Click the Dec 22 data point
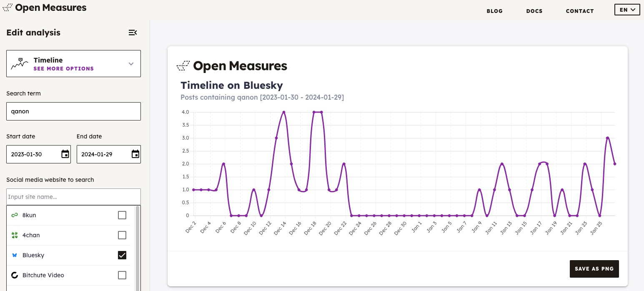 coord(344,164)
